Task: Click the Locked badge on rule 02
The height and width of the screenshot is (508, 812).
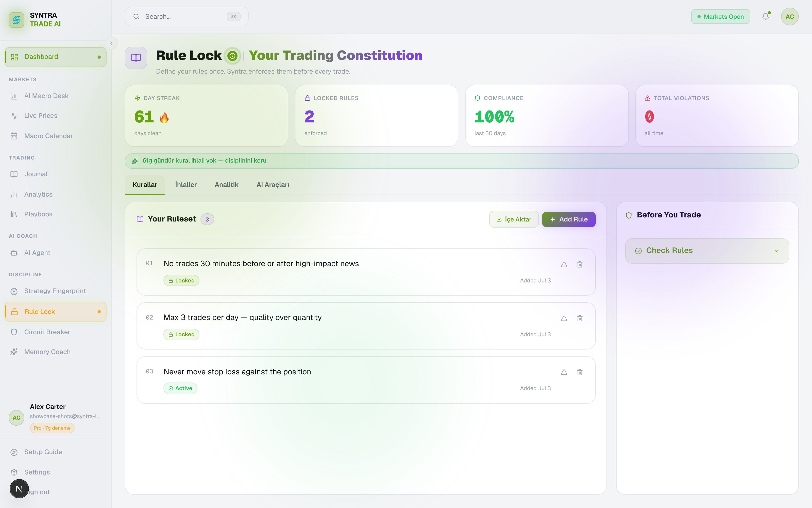Action: [181, 335]
